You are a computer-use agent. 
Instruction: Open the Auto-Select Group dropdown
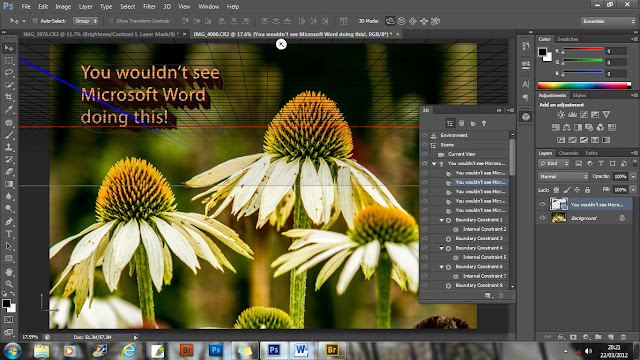click(x=85, y=21)
